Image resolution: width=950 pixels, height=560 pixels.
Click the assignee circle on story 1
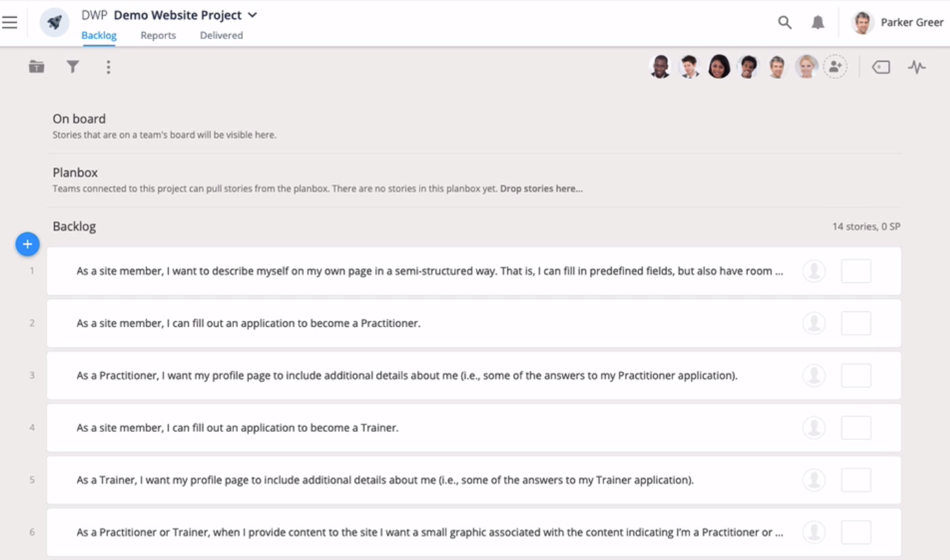click(814, 271)
